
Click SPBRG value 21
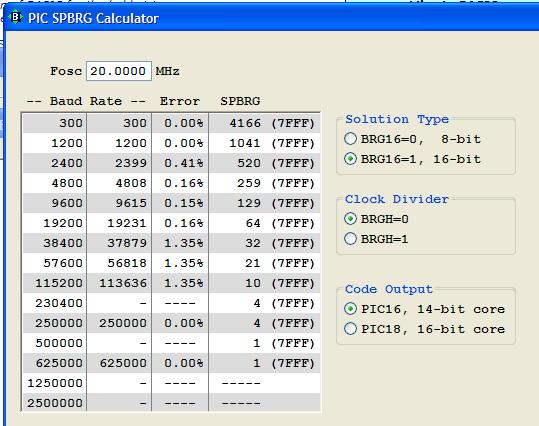[253, 263]
